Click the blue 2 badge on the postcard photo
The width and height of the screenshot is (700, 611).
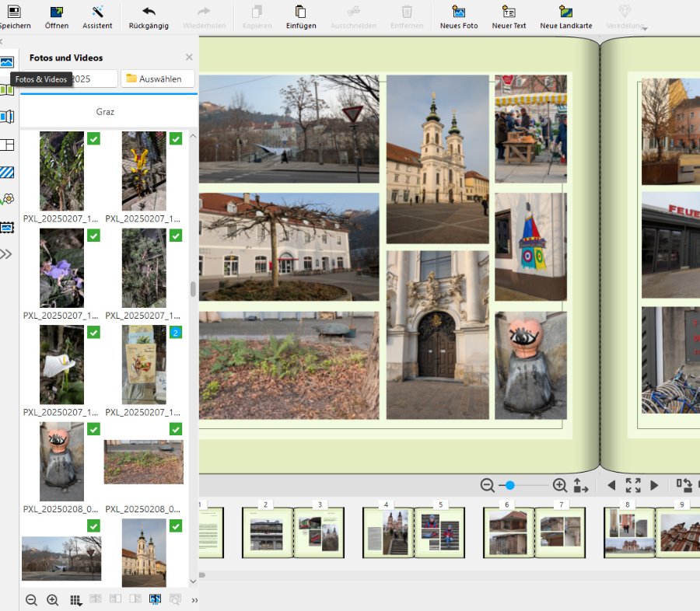(x=176, y=333)
